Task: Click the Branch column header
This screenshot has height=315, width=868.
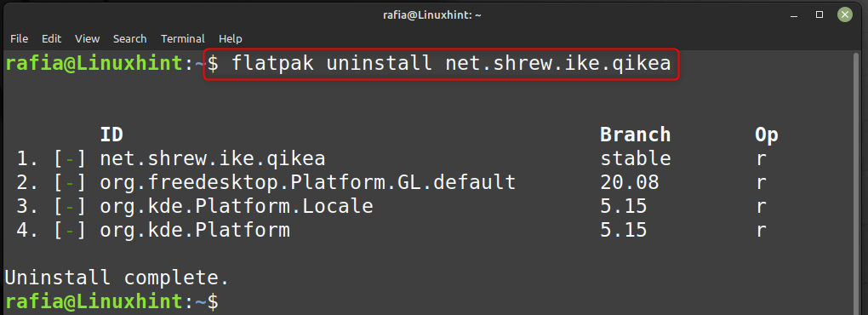Action: [636, 135]
